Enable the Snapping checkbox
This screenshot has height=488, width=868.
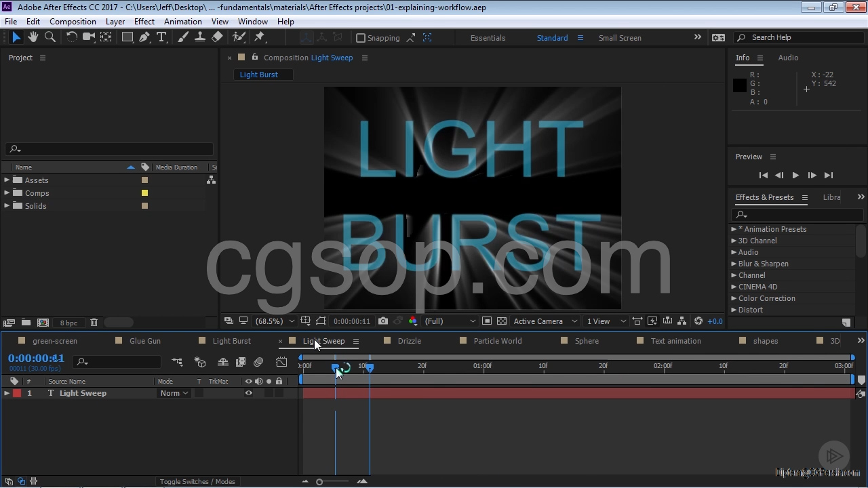click(x=361, y=38)
